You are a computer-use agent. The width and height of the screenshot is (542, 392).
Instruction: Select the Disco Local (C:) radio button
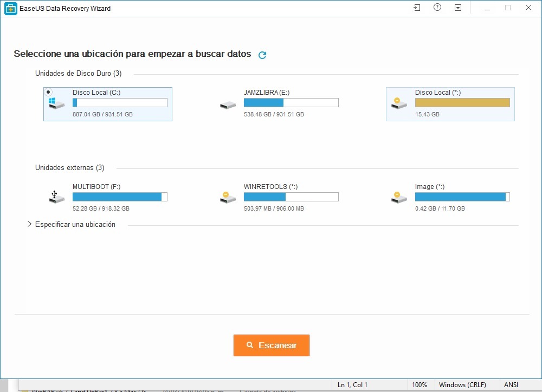tap(48, 92)
